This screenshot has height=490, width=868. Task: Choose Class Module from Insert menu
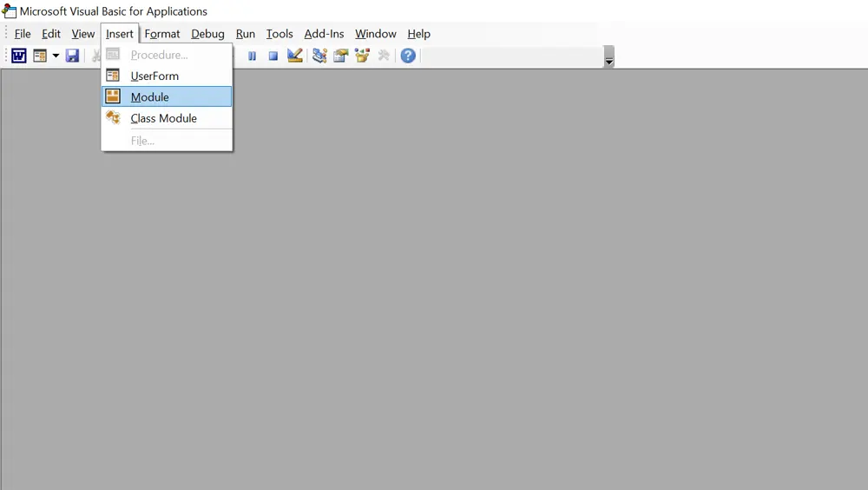coord(167,118)
